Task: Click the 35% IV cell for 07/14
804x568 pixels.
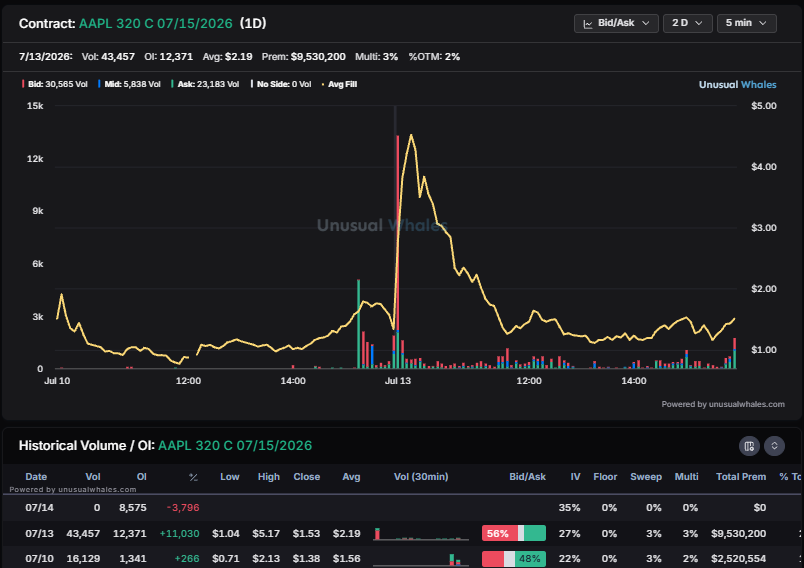Action: pos(569,508)
